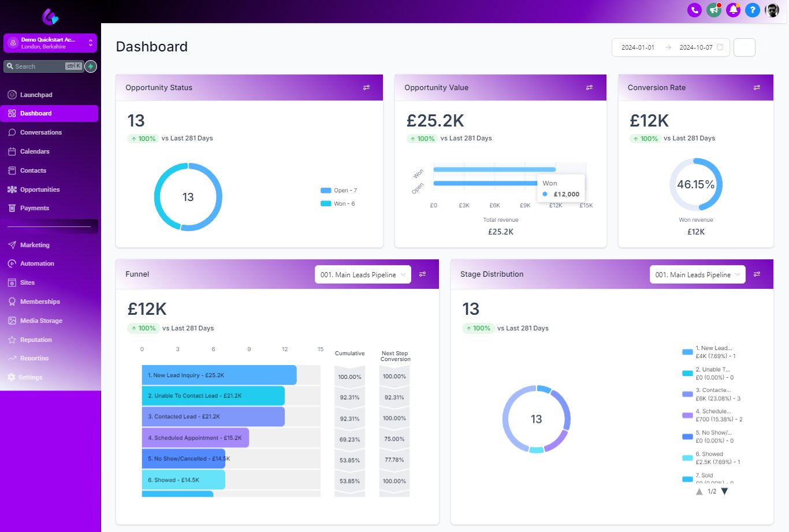Toggle the Won - 6 legend entry
Viewport: 789px width, 532px height.
tap(338, 204)
